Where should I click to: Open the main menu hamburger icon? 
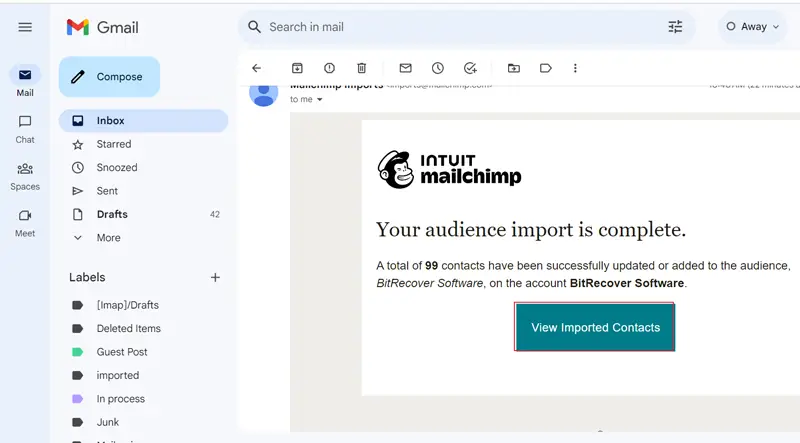[25, 27]
